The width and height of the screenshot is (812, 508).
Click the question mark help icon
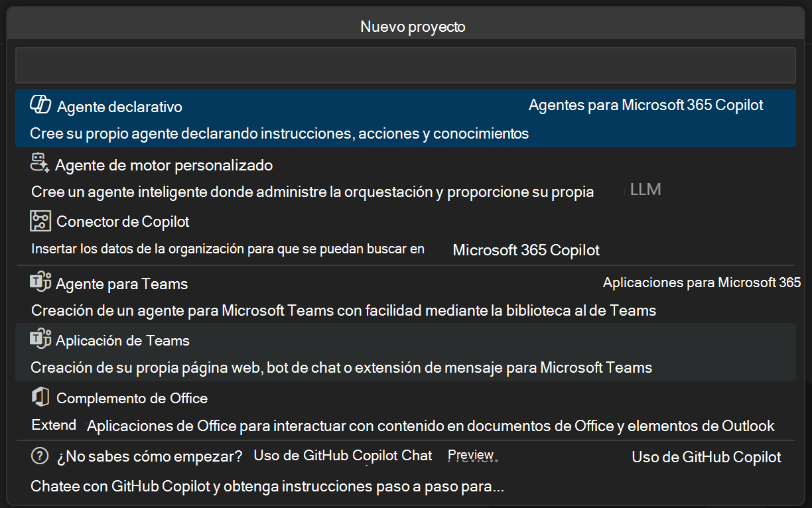coord(39,456)
